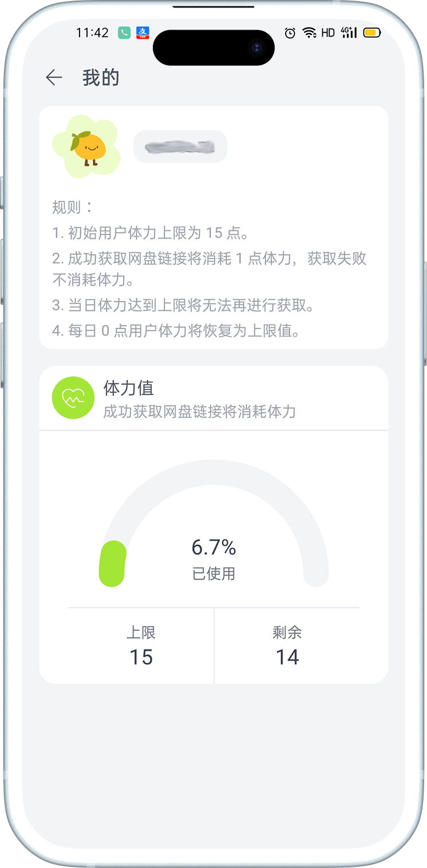Tap the 11:42 clock in status bar
This screenshot has width=427, height=868.
92,33
